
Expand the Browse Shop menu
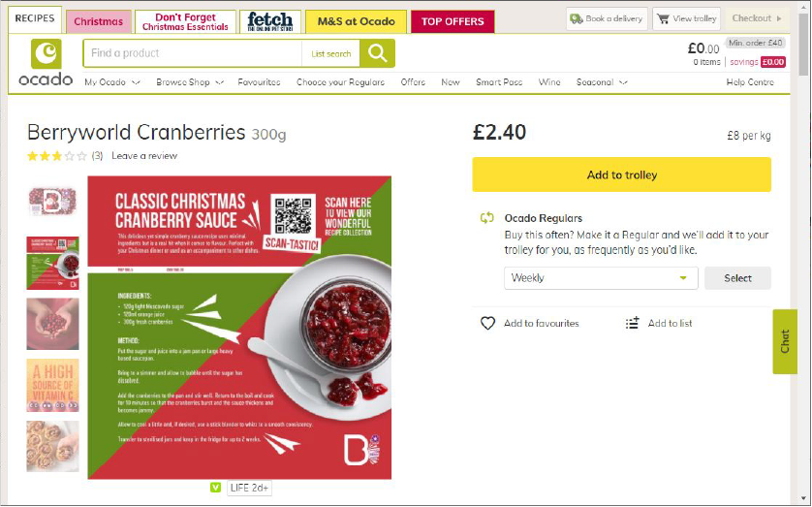[190, 82]
